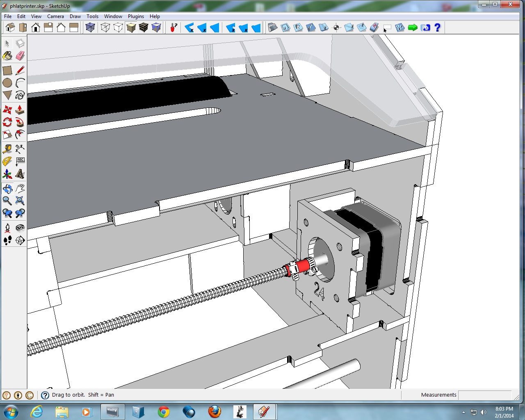The image size is (525, 420).
Task: Open the Plugins menu
Action: click(x=136, y=16)
